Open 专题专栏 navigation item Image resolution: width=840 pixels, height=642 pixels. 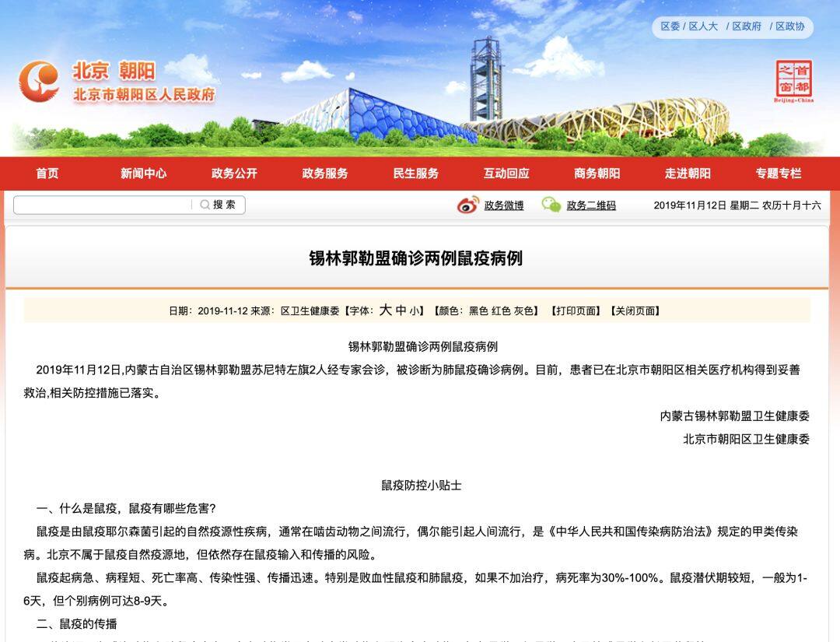[778, 174]
